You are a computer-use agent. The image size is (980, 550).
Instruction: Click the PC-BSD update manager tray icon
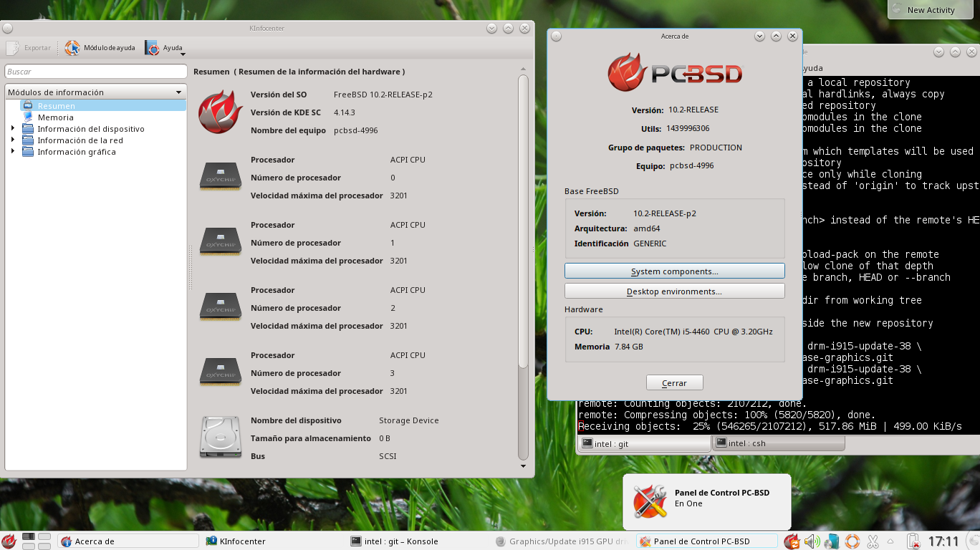792,541
